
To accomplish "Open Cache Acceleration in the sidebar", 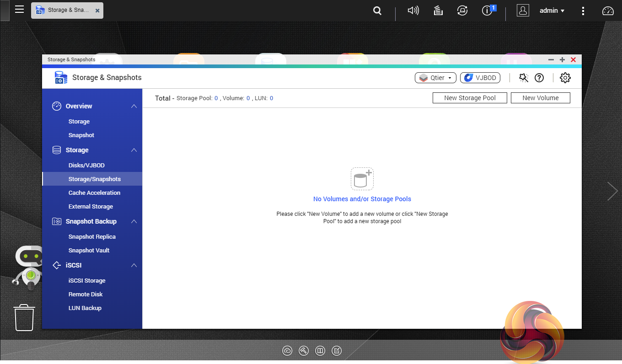I will [x=94, y=193].
